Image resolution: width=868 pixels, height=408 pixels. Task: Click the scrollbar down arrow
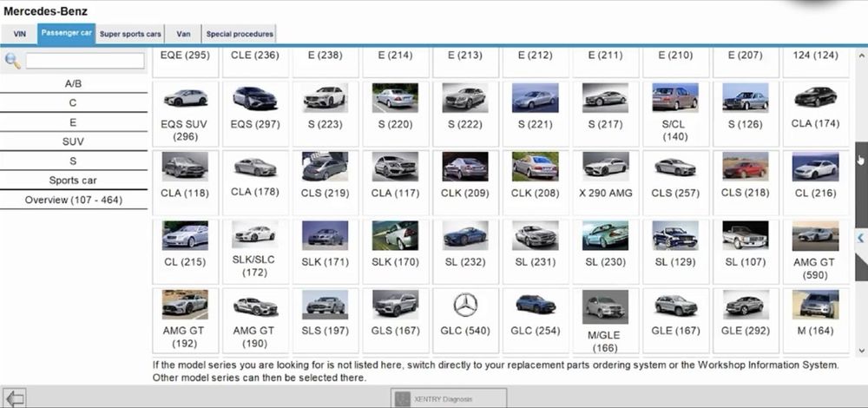pyautogui.click(x=861, y=350)
